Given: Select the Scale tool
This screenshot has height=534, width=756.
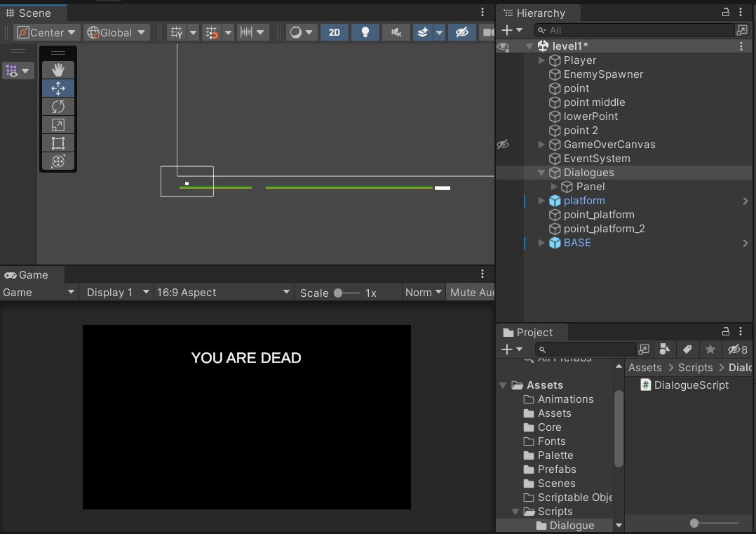Looking at the screenshot, I should click(58, 125).
